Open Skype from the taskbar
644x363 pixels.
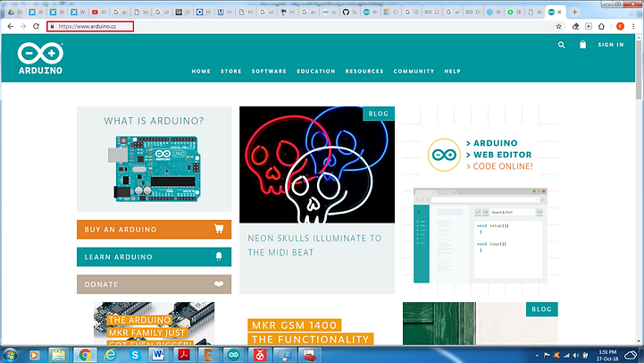tap(135, 355)
